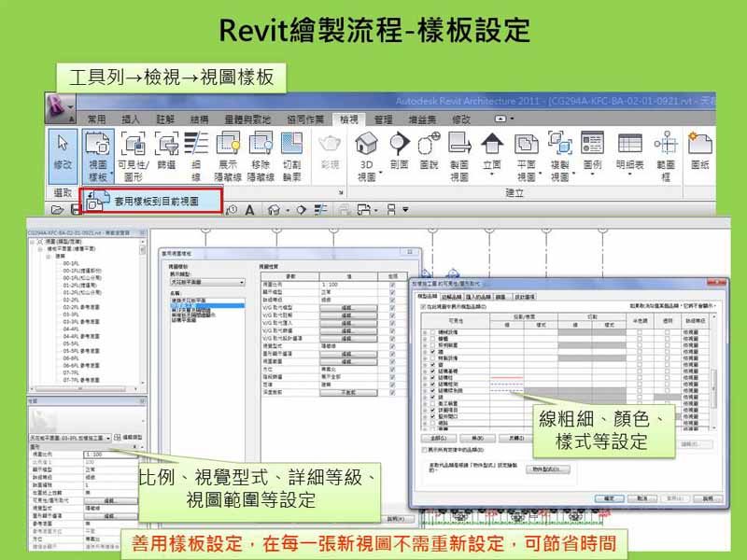The image size is (747, 560).
Task: Open the ribbon panel dialog launcher arrow left of 建立
Action: 341,193
